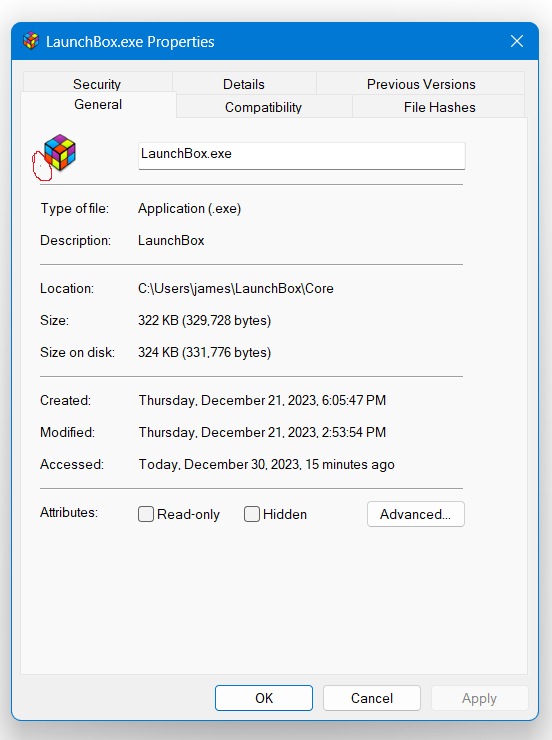Screen dimensions: 552x740
Task: Click the Size on disk value
Action: [x=204, y=353]
